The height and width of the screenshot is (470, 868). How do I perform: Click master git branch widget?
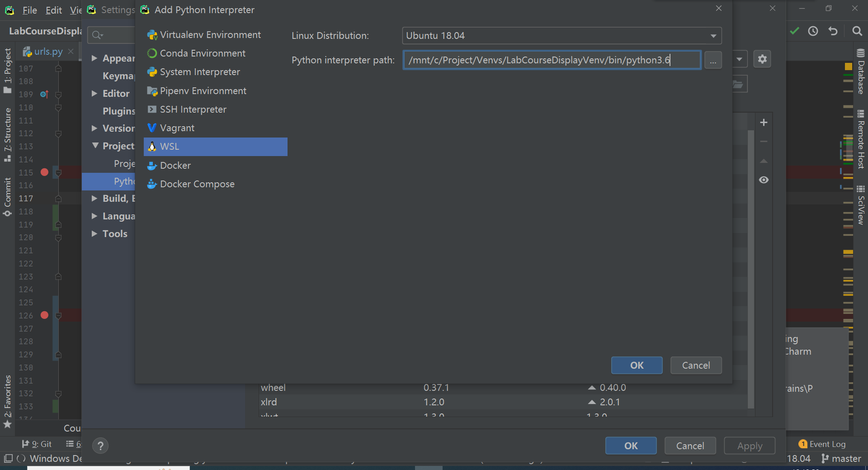841,459
